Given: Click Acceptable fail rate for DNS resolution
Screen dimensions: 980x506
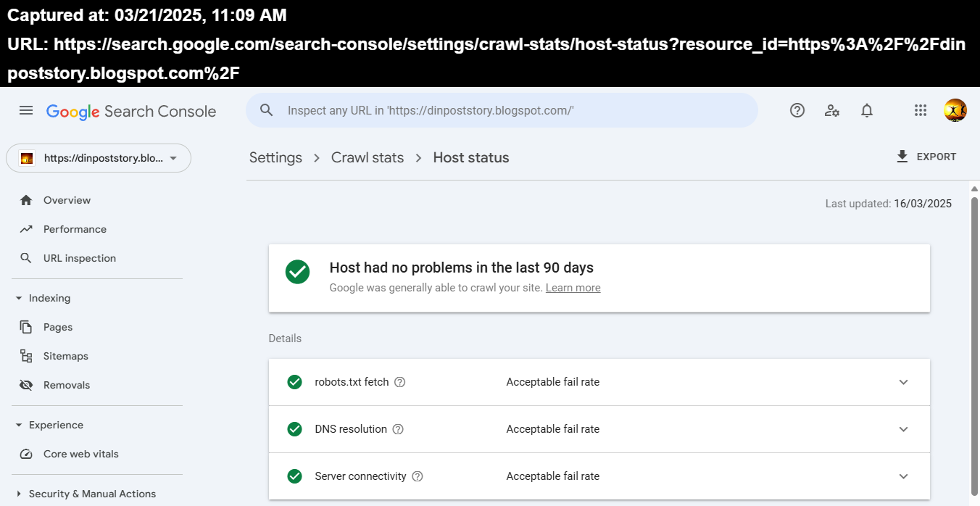Looking at the screenshot, I should (x=553, y=429).
